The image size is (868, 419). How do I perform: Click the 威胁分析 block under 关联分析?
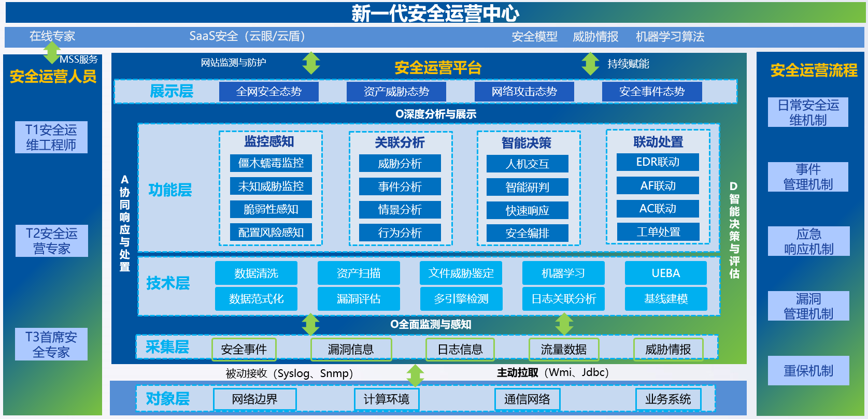400,164
